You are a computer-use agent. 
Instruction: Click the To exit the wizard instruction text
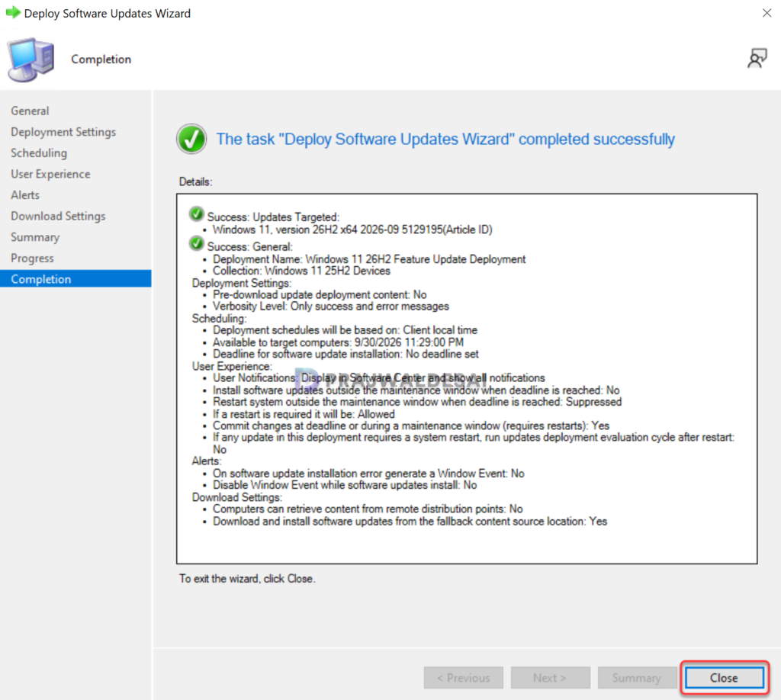[247, 579]
